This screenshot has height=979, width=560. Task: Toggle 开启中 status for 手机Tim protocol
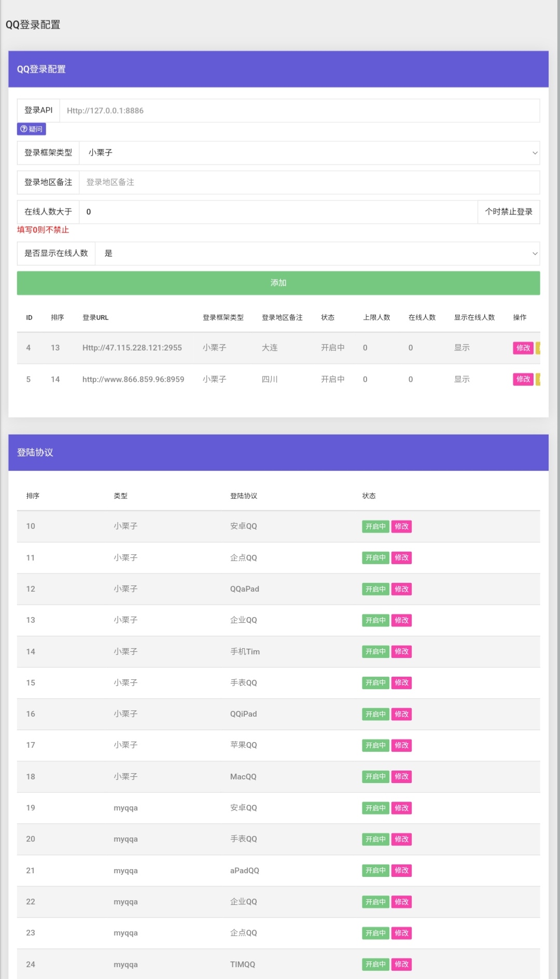(375, 652)
